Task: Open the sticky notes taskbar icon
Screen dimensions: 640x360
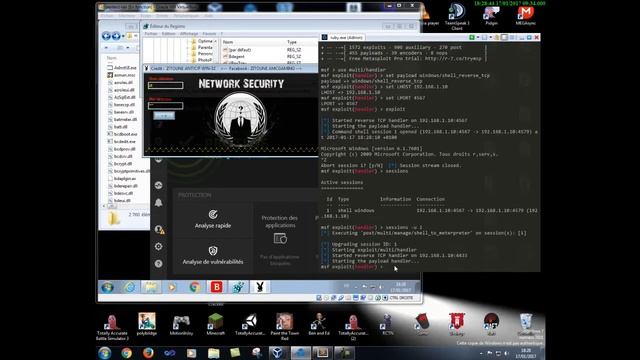Action: tap(235, 353)
